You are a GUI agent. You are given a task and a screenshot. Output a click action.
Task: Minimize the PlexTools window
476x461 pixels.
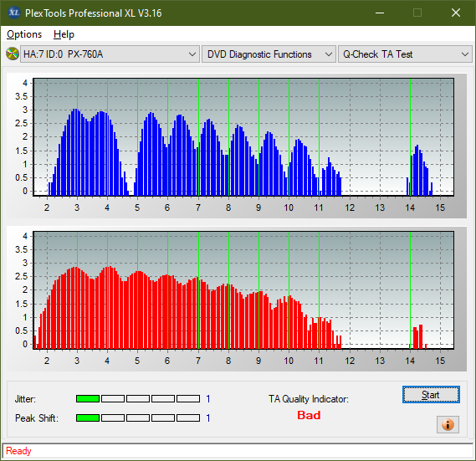tap(380, 13)
